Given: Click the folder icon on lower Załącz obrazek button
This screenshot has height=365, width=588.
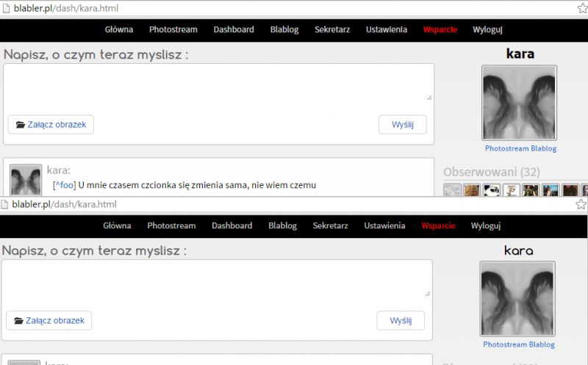Looking at the screenshot, I should [18, 321].
